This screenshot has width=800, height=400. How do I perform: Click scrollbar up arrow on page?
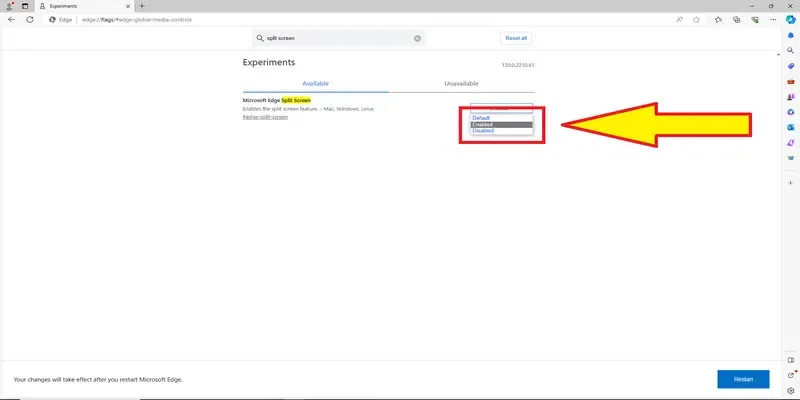(778, 54)
